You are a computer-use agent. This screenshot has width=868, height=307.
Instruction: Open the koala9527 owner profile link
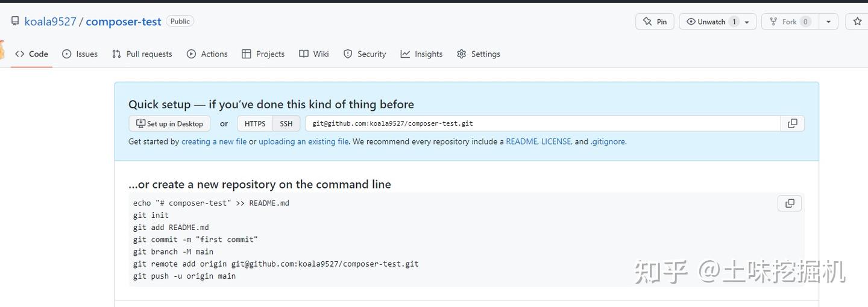pyautogui.click(x=51, y=22)
